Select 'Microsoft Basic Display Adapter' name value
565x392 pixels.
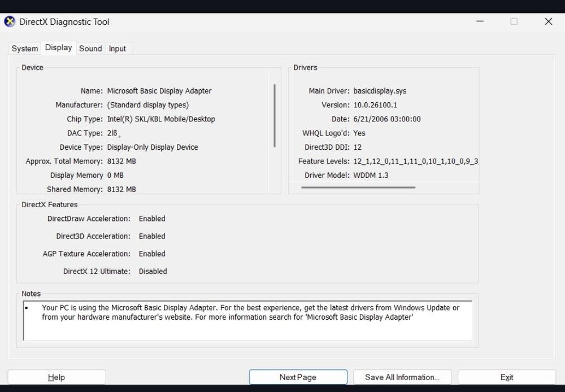[159, 91]
